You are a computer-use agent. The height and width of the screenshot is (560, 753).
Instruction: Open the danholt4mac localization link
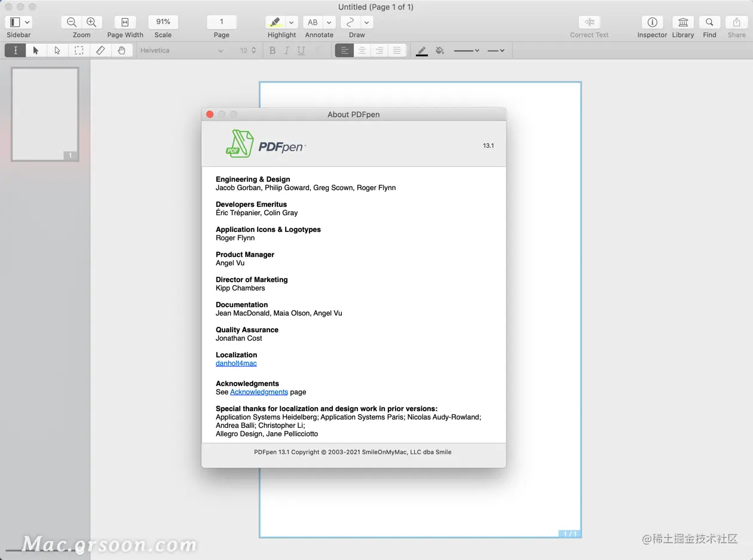tap(236, 363)
